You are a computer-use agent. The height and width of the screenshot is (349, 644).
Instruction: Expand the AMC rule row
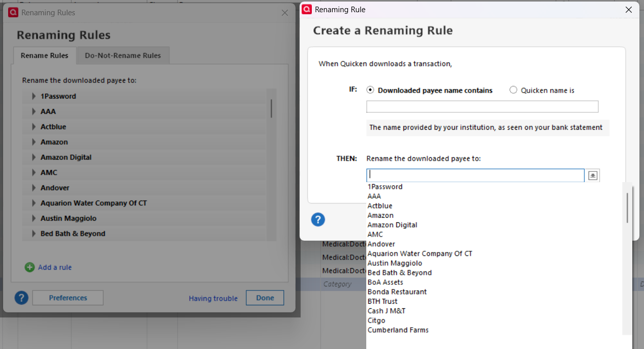tap(34, 172)
